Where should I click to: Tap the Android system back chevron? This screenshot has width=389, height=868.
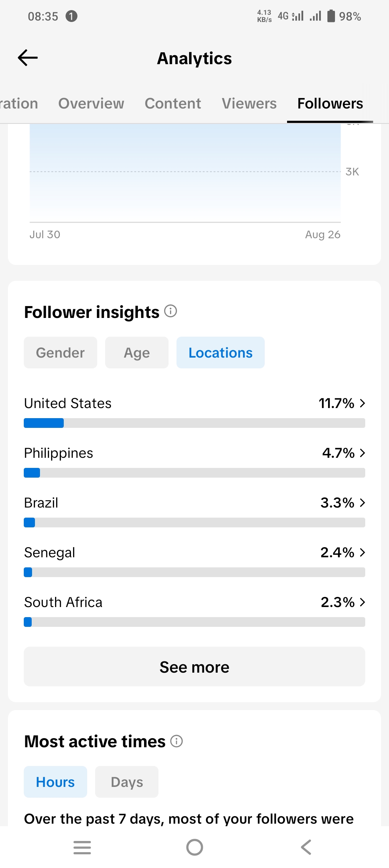click(306, 847)
